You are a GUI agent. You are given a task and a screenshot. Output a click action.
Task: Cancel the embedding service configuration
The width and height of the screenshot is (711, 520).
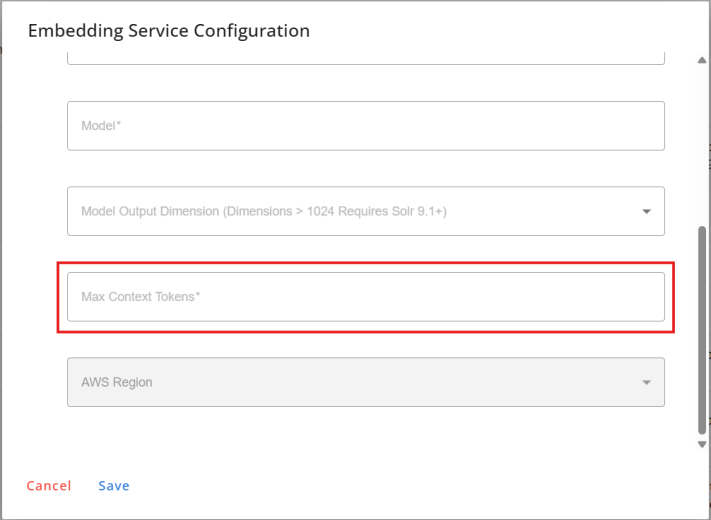49,486
